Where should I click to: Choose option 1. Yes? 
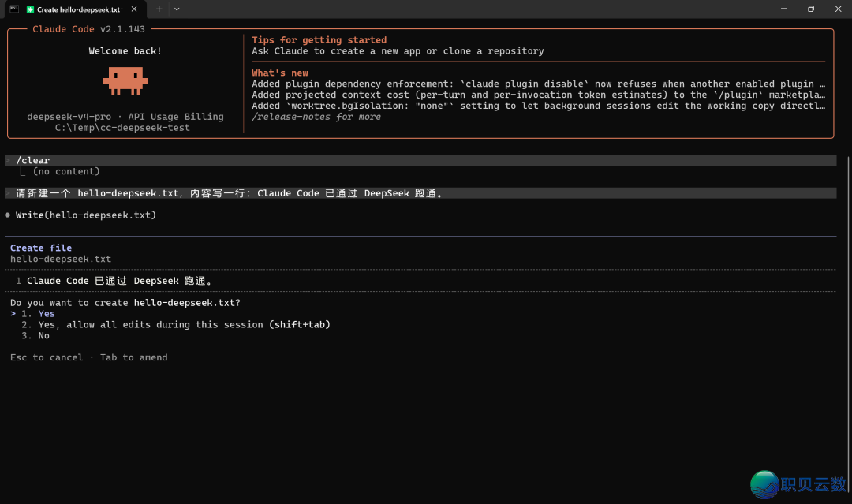click(38, 313)
